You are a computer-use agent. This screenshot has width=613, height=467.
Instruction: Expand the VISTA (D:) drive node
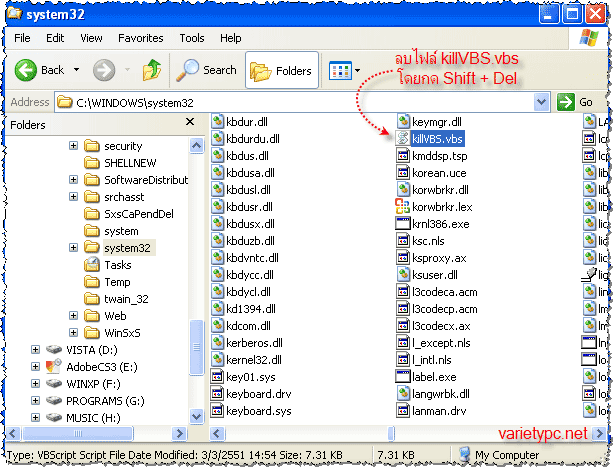coord(36,350)
